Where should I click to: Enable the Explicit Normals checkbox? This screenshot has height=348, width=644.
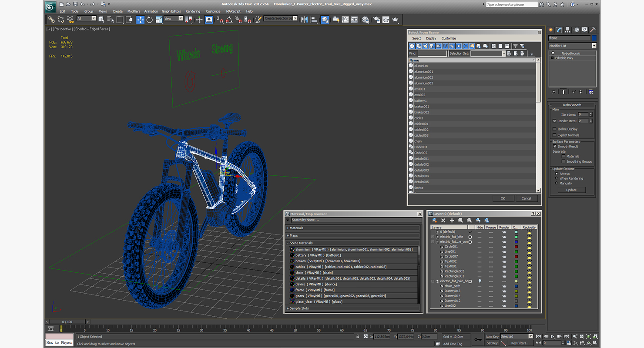coord(554,135)
